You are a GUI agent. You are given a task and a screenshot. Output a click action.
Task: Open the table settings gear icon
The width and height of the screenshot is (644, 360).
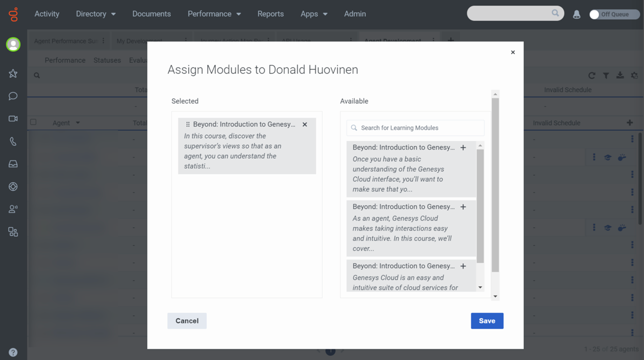[x=635, y=76]
